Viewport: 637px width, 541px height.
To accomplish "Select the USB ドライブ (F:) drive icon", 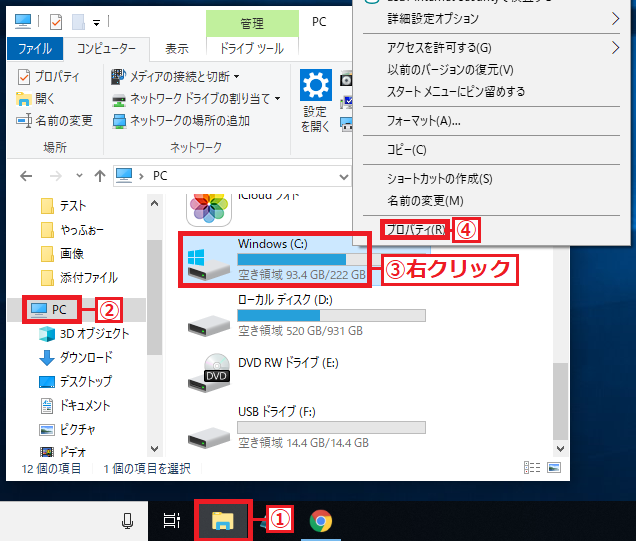I will click(208, 437).
